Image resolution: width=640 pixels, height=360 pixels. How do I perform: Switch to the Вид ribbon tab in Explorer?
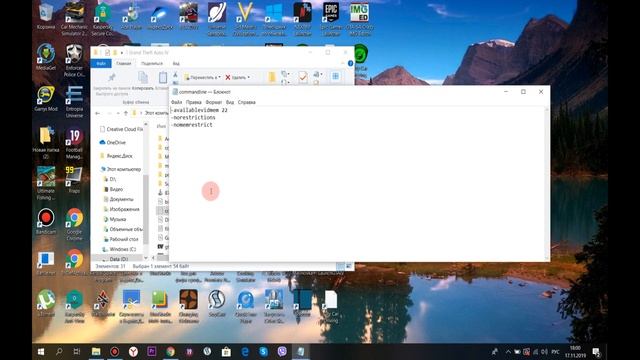(x=176, y=63)
